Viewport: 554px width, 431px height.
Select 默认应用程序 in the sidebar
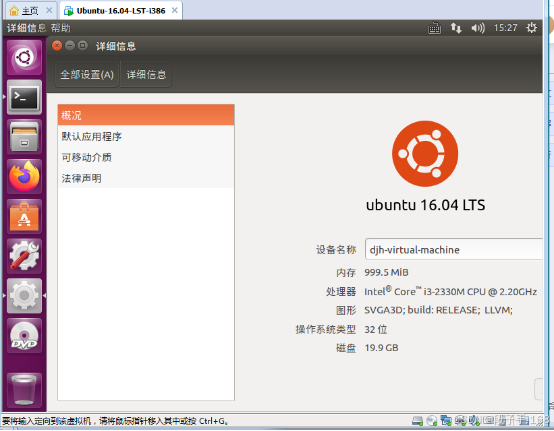146,136
